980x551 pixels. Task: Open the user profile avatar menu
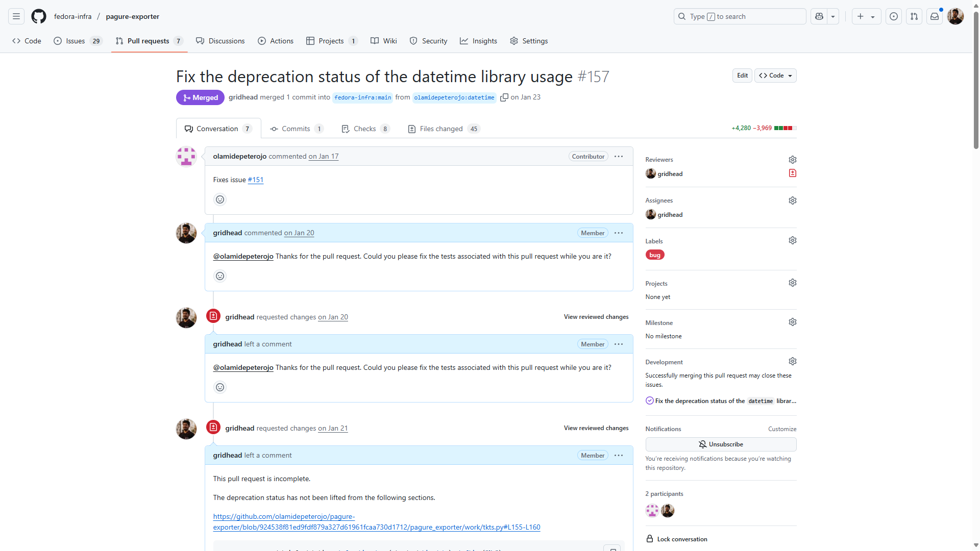[x=955, y=16]
